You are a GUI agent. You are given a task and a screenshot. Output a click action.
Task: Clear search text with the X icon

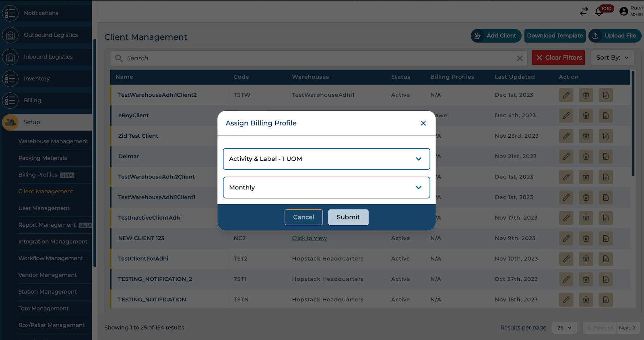520,58
